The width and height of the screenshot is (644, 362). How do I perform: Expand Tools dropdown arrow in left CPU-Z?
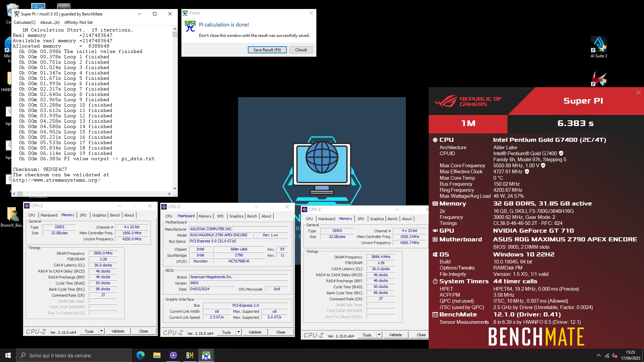[x=101, y=331]
